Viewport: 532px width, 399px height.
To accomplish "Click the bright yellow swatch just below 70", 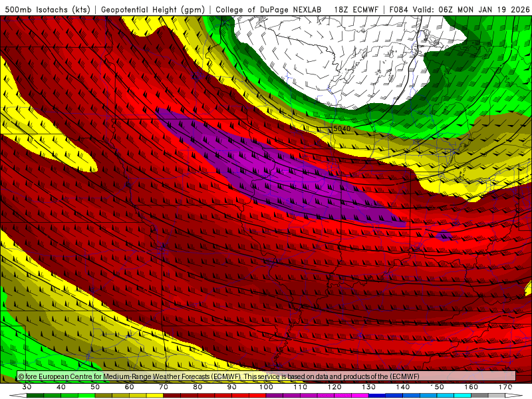I will [x=155, y=396].
